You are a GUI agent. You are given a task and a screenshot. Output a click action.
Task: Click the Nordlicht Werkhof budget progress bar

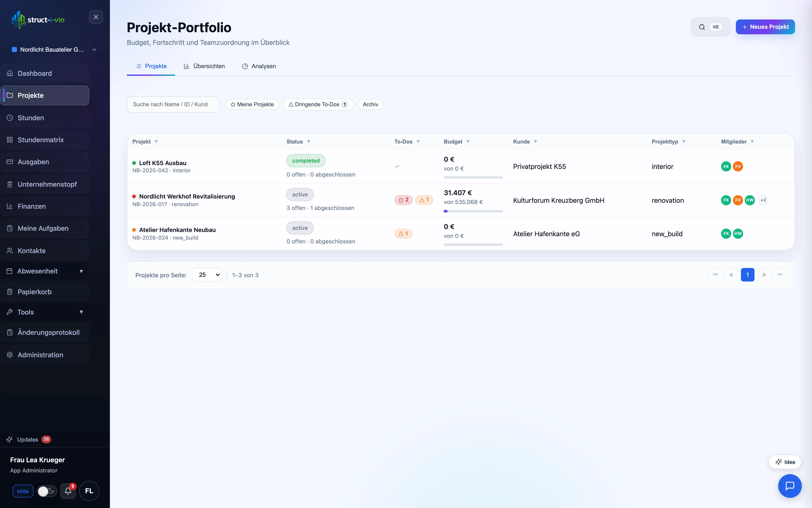pyautogui.click(x=473, y=211)
